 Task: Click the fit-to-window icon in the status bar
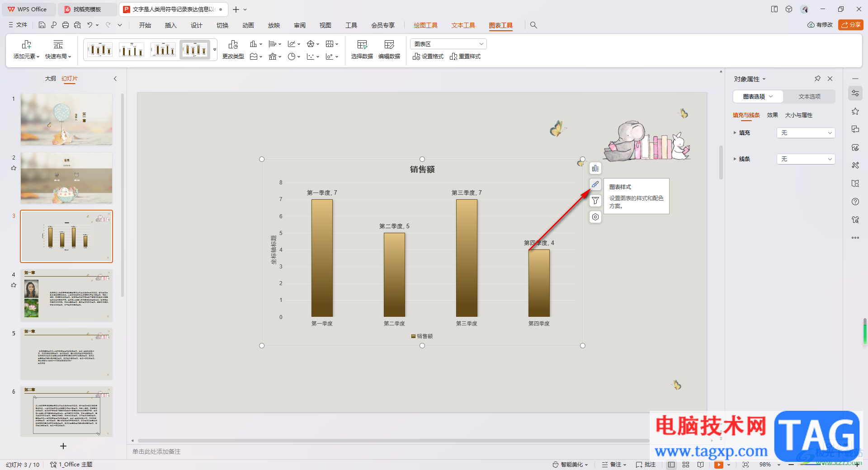click(745, 465)
